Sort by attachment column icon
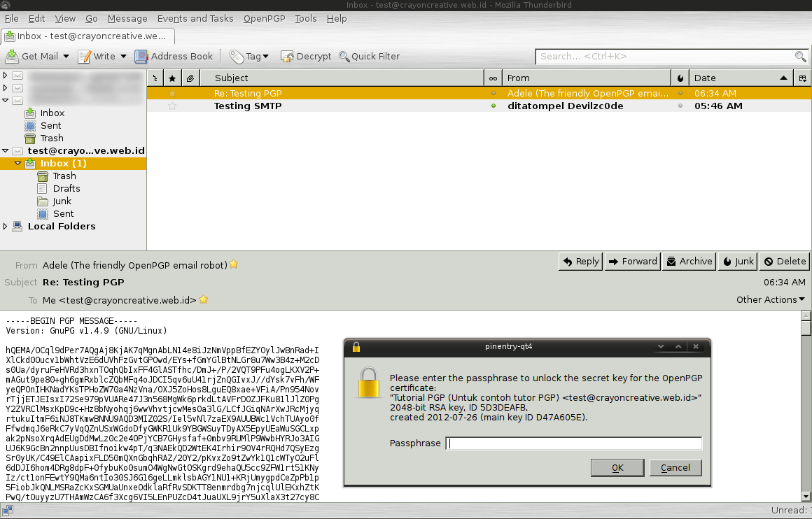 tap(190, 78)
